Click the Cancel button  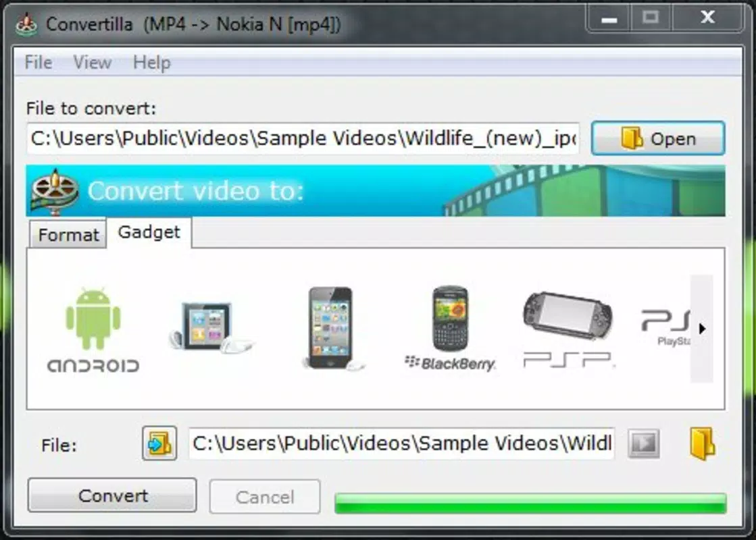coord(265,497)
